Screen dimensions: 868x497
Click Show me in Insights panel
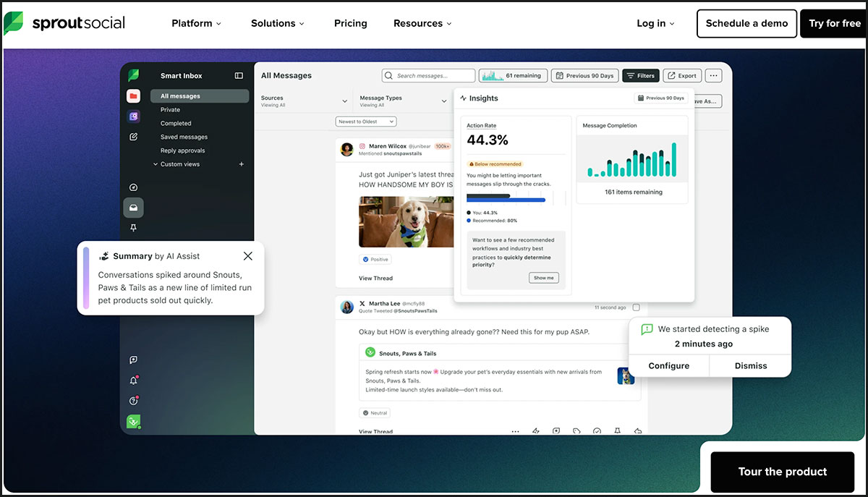[544, 278]
